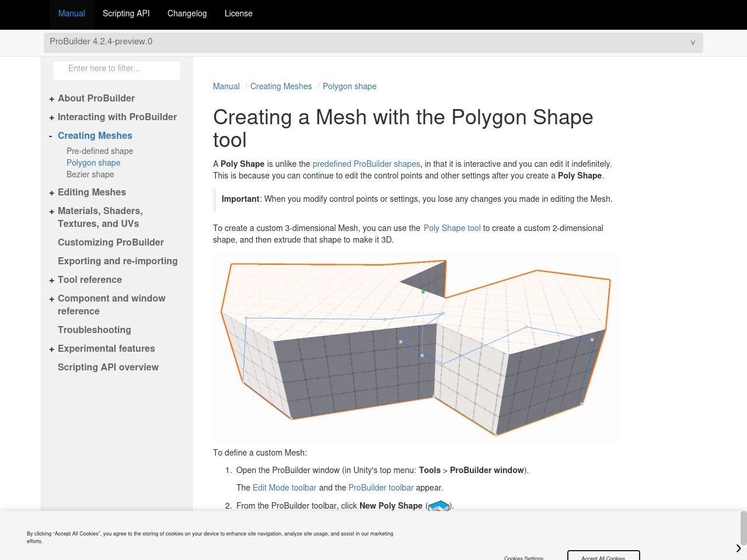Open Scripting API overview in sidebar

(108, 367)
